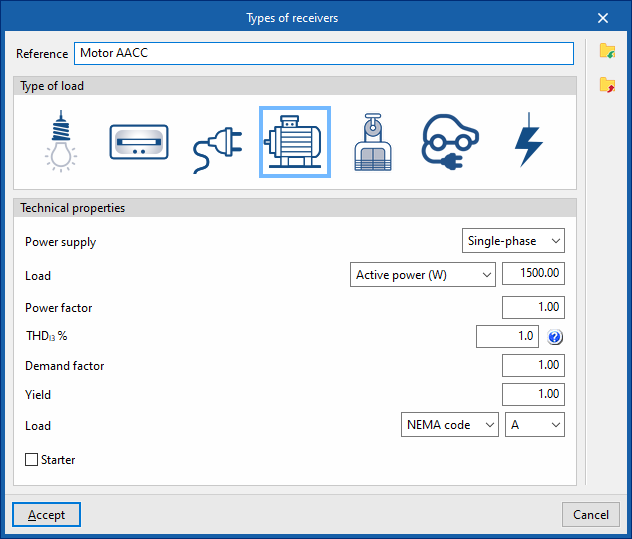Click the Types of receivers title

coord(292,18)
